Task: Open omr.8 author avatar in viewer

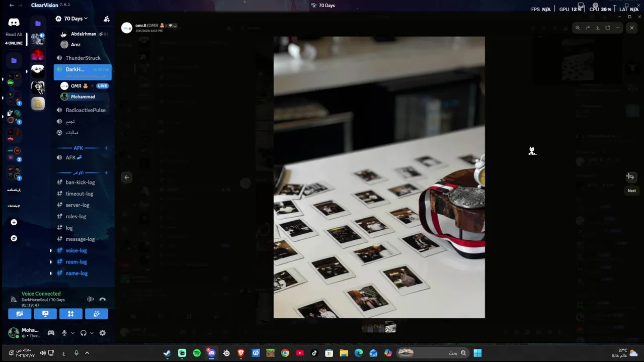Action: [x=127, y=28]
